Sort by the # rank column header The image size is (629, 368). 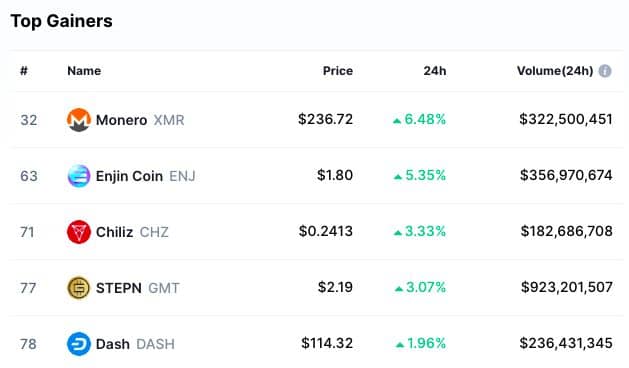(x=24, y=71)
